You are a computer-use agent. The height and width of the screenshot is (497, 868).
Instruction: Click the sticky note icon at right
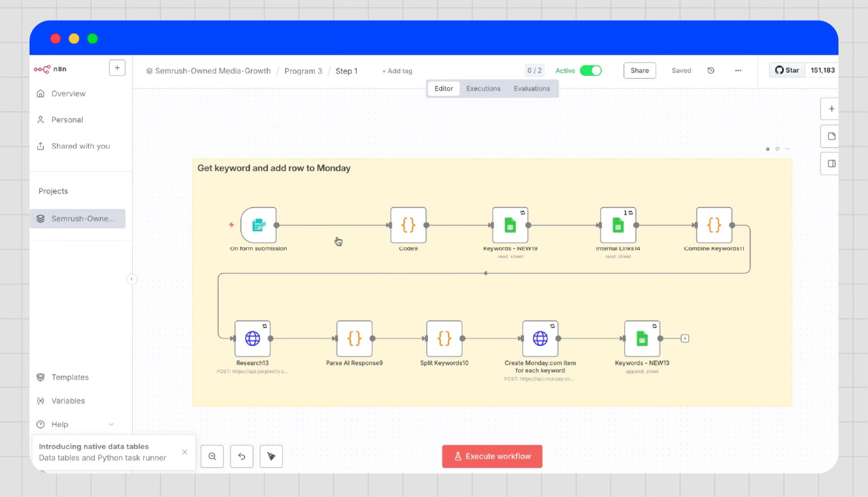click(831, 136)
